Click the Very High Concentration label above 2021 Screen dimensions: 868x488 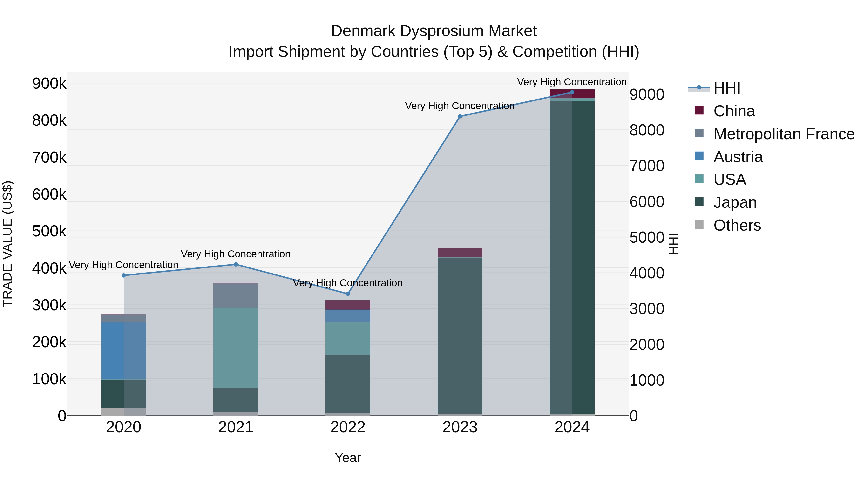[236, 254]
